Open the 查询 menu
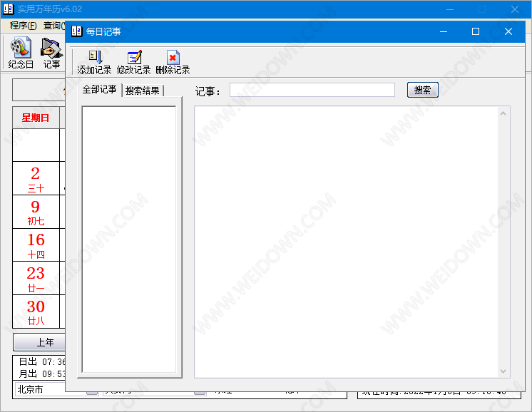The height and width of the screenshot is (412, 532). [x=53, y=26]
